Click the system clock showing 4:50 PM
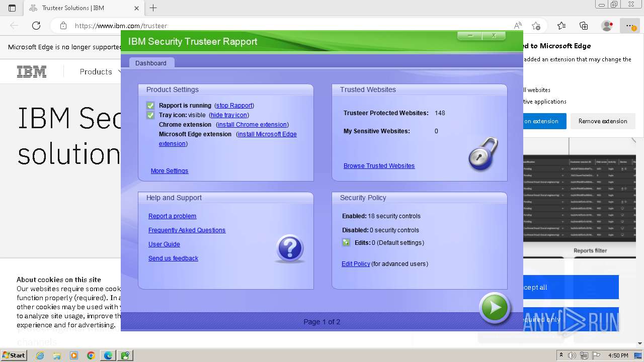The image size is (644, 362). [x=618, y=355]
